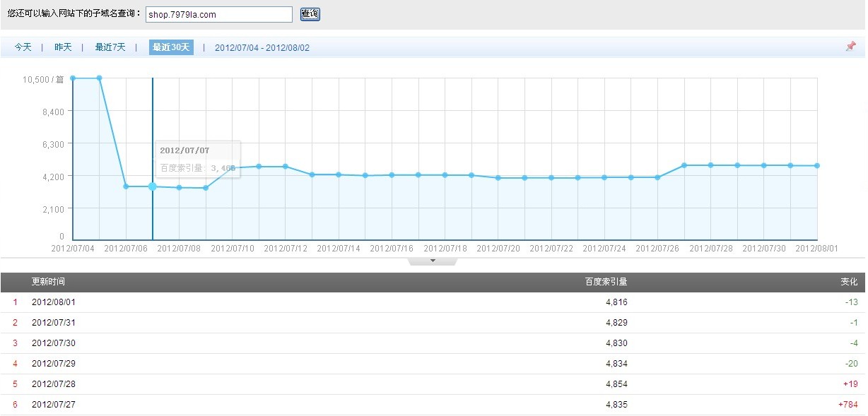This screenshot has height=416, width=868.
Task: Open the 2012/07/04 - 2012/08/02 date range picker
Action: pyautogui.click(x=262, y=48)
